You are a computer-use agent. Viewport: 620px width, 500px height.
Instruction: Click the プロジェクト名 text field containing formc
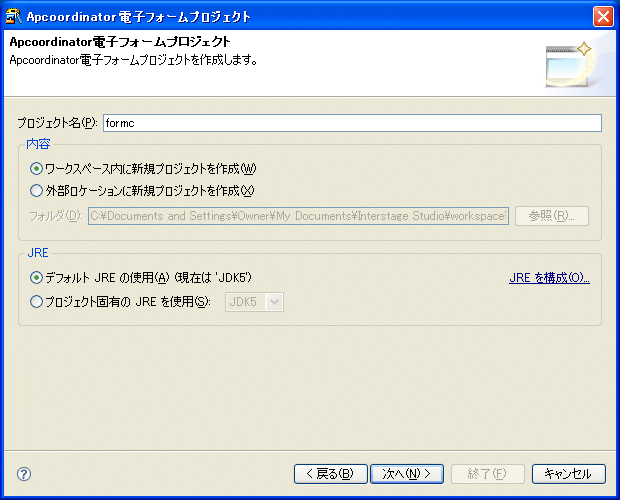[351, 123]
